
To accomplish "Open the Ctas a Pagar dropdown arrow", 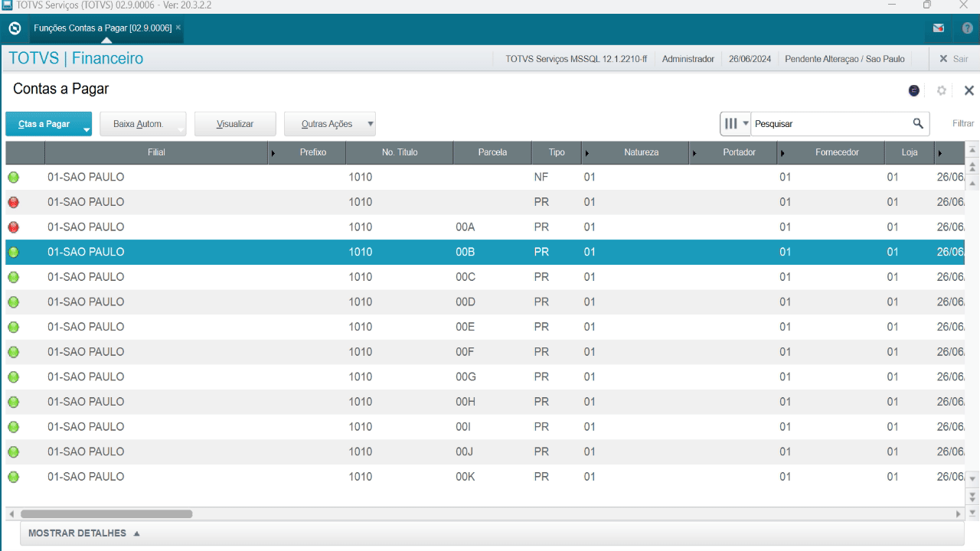I will coord(87,130).
